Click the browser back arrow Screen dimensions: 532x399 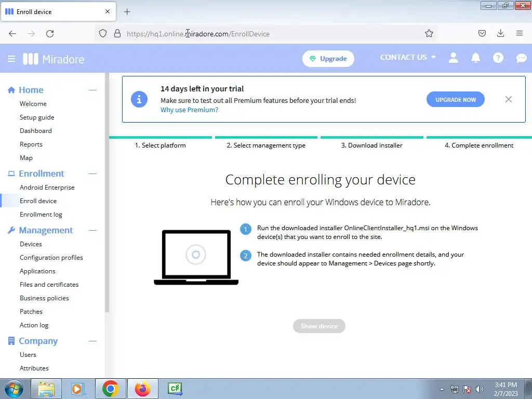coord(12,34)
